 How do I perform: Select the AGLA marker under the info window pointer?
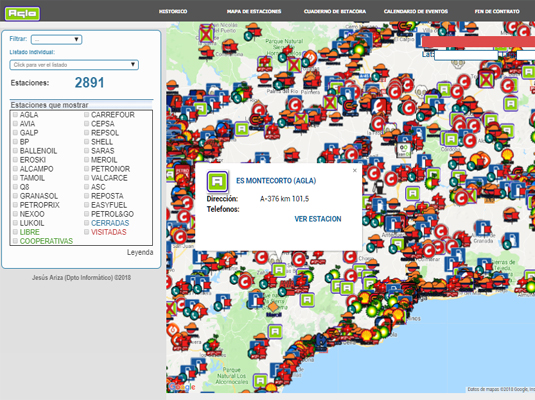(279, 270)
